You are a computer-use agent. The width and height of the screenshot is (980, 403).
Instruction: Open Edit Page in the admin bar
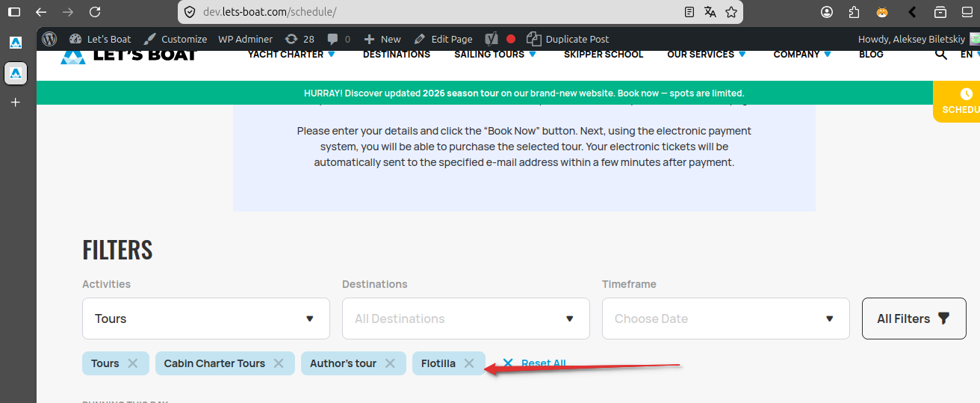tap(443, 39)
